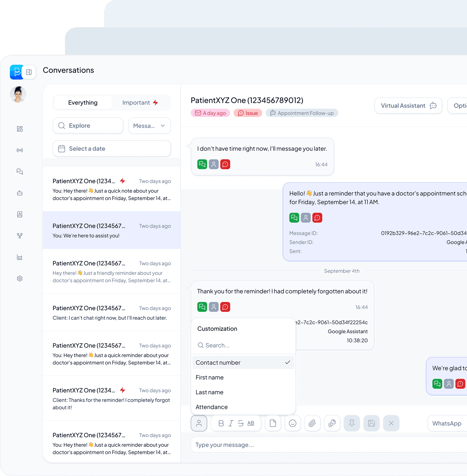Open the analytics chart icon in sidebar
The height and width of the screenshot is (476, 467).
pos(20,257)
